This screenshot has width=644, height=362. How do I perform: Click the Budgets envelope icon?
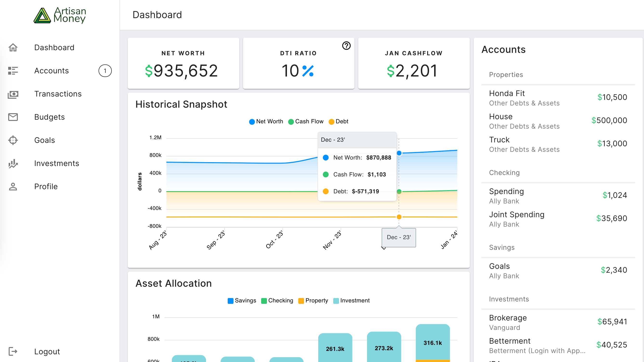tap(13, 117)
